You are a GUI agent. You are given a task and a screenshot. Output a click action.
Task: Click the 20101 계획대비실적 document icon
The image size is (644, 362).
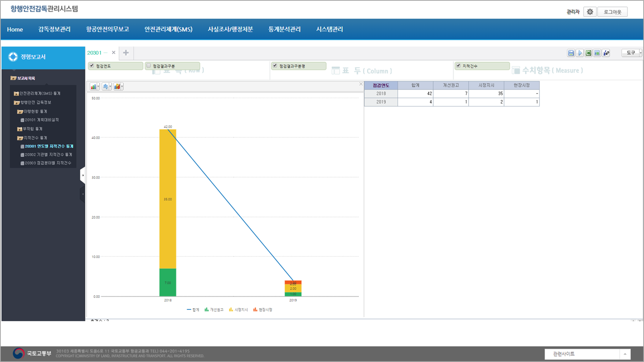(x=22, y=120)
